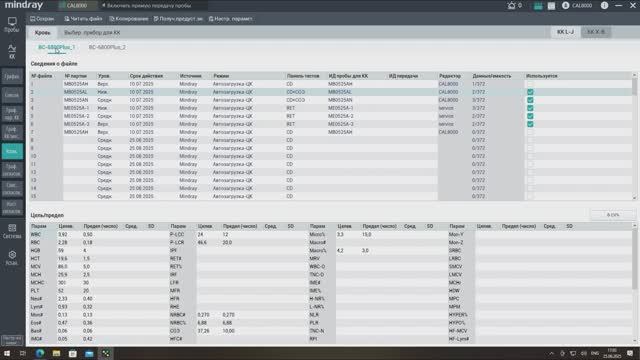The height and width of the screenshot is (360, 640).
Task: Click the target/limit table vertical scrollbar
Action: tap(634, 259)
